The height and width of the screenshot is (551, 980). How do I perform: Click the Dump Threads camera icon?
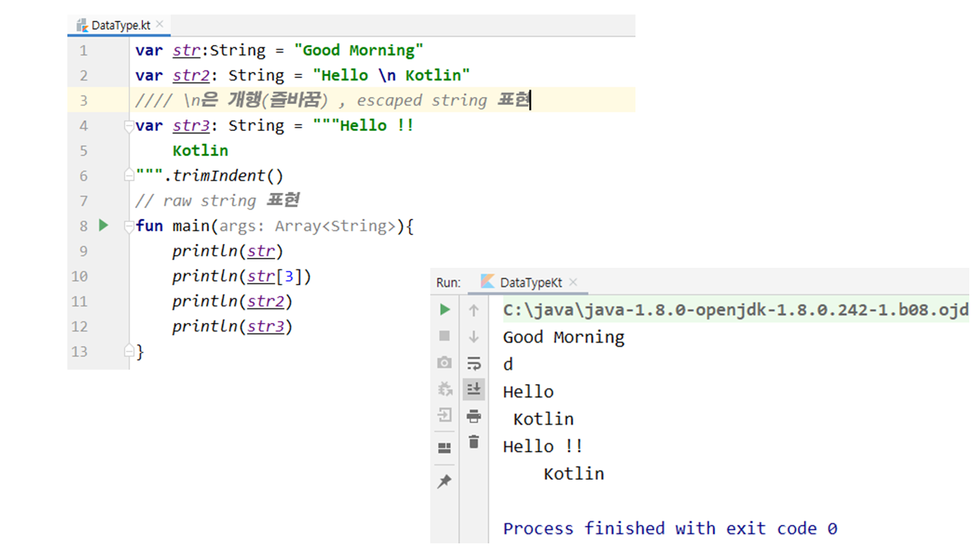[x=445, y=363]
